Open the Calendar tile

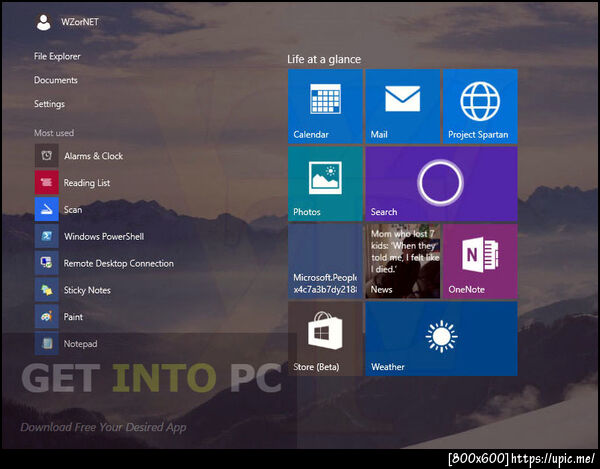pos(325,106)
